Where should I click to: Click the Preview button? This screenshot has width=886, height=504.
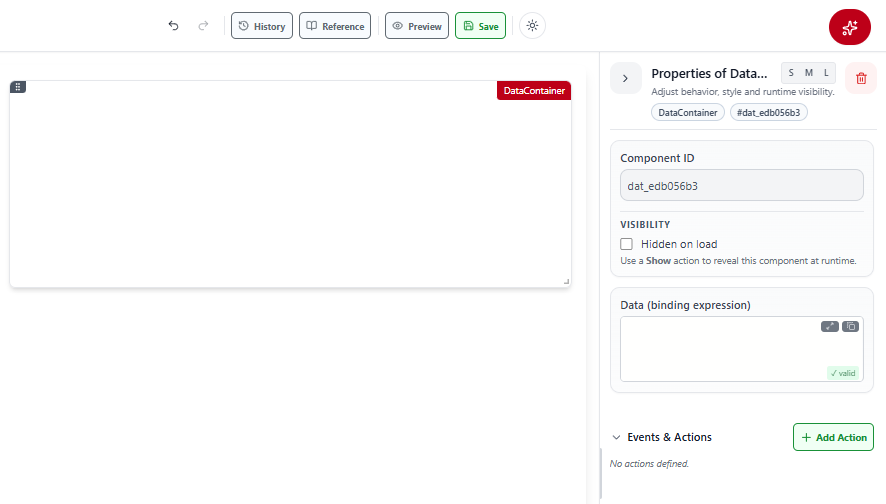pos(417,26)
